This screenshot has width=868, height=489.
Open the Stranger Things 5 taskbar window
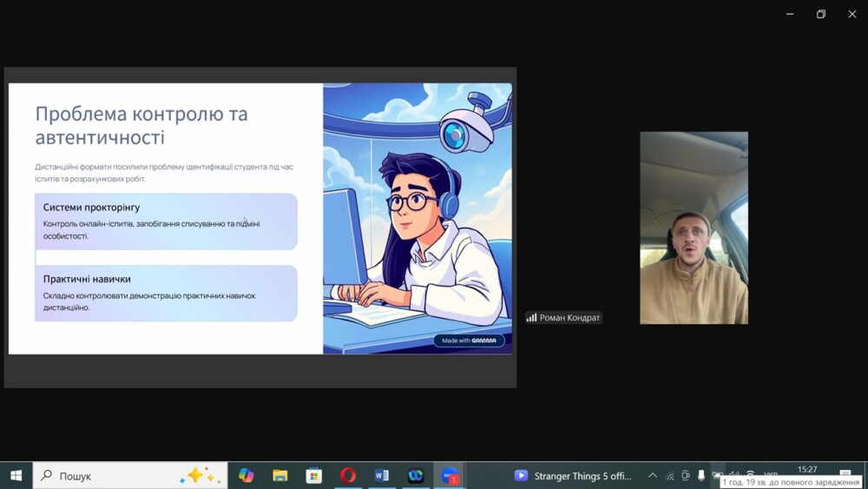[573, 475]
